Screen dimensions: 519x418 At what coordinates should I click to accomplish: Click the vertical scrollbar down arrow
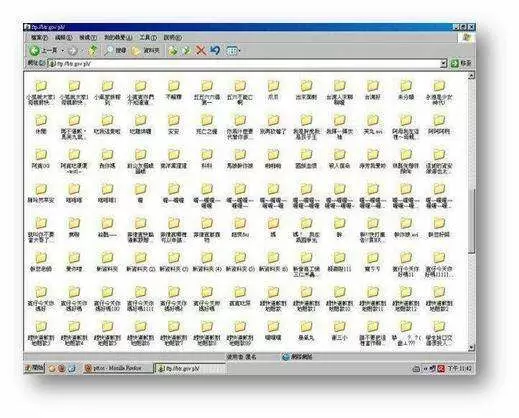tap(471, 347)
